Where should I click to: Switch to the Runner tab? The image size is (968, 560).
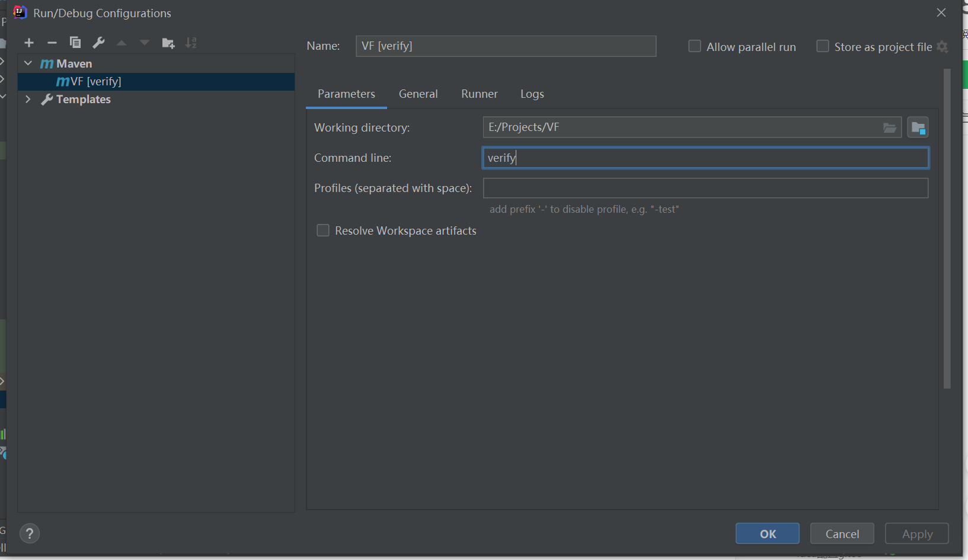(x=479, y=94)
